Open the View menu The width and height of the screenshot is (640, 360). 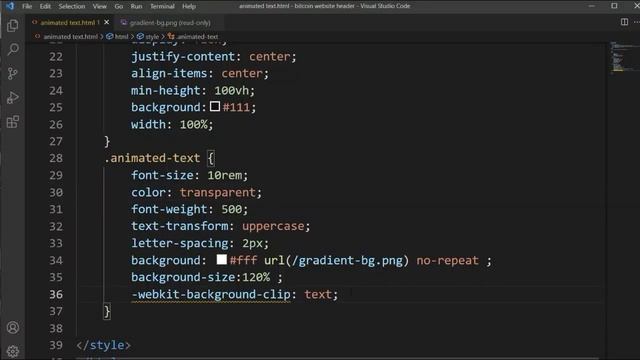(100, 6)
